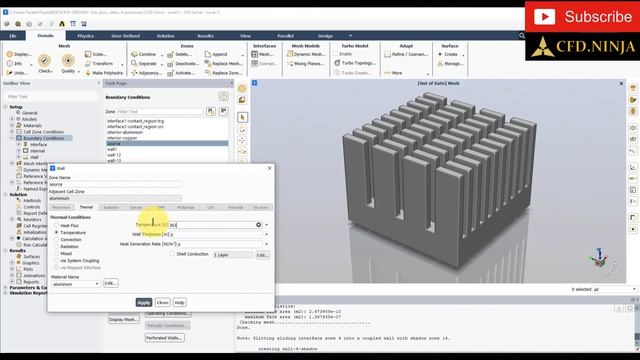Click the Close button in Wall dialog
The height and width of the screenshot is (360, 640).
[x=162, y=302]
